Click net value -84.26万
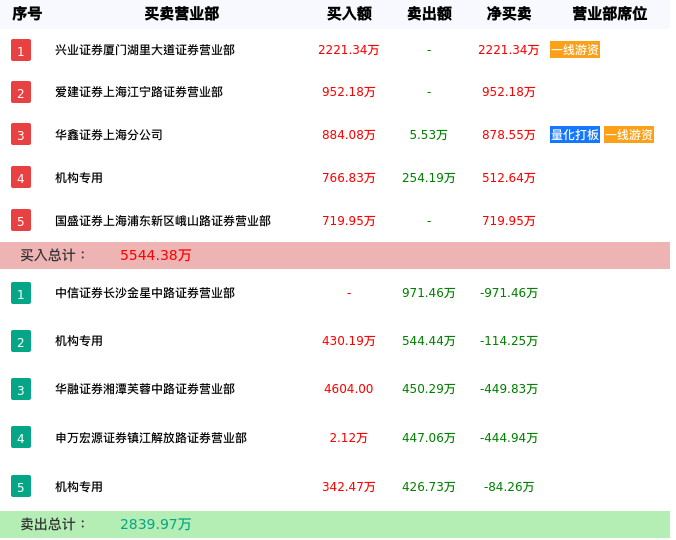Viewport: 676px width, 540px height. click(509, 487)
